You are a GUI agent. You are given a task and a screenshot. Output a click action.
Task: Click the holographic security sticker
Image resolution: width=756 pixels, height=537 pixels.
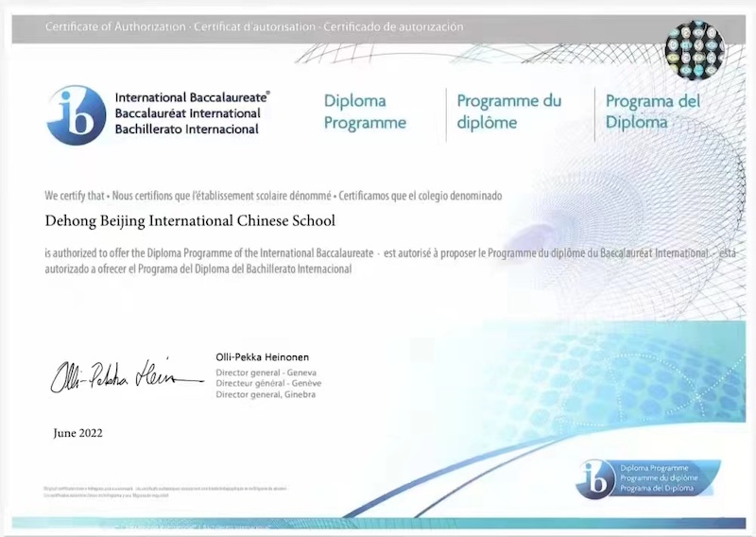pos(695,49)
